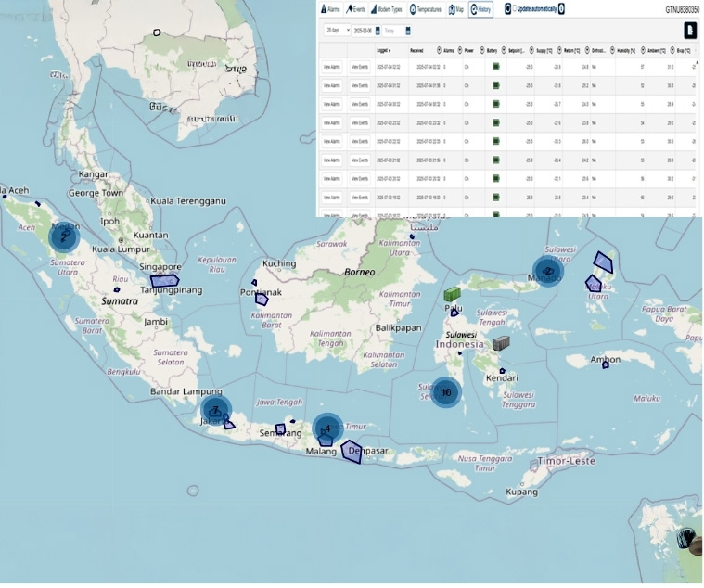Click the Today end date field

coord(393,31)
